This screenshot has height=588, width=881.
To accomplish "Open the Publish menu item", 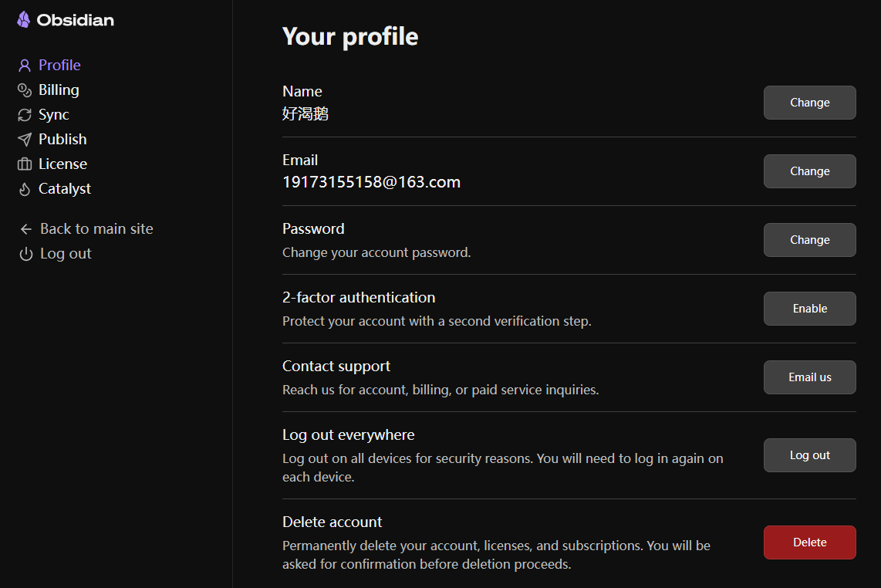I will click(x=62, y=140).
